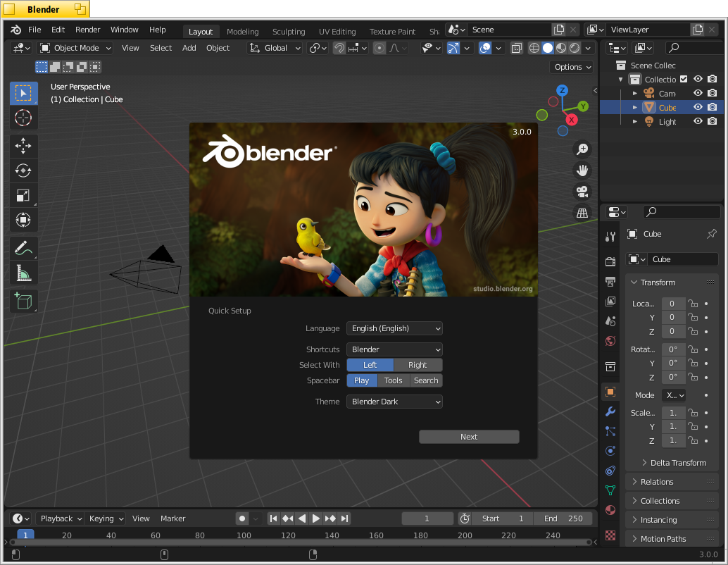Open the Language dropdown

click(394, 328)
